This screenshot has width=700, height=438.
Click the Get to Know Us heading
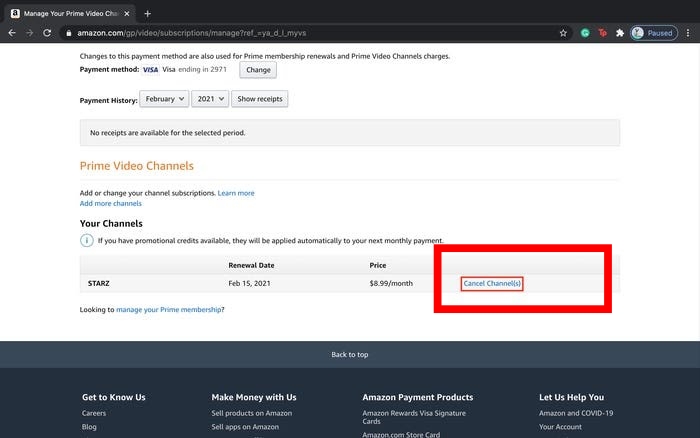[113, 397]
